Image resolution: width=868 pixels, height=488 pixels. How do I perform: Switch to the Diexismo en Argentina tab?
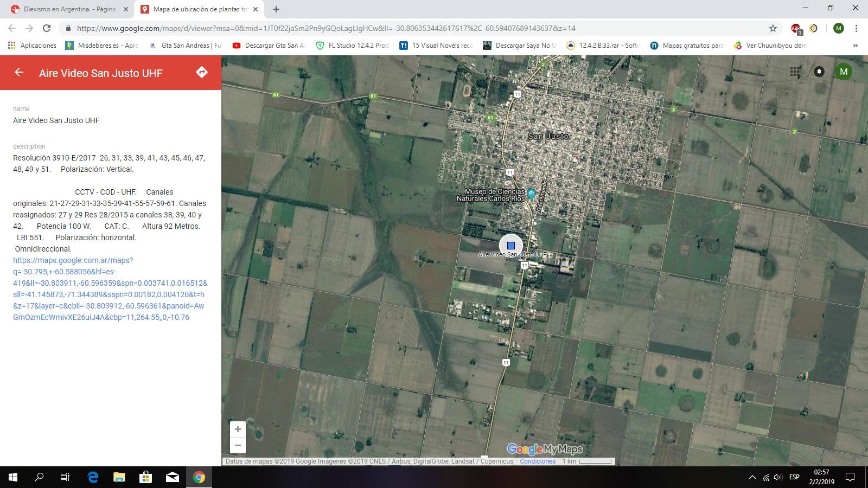point(69,9)
